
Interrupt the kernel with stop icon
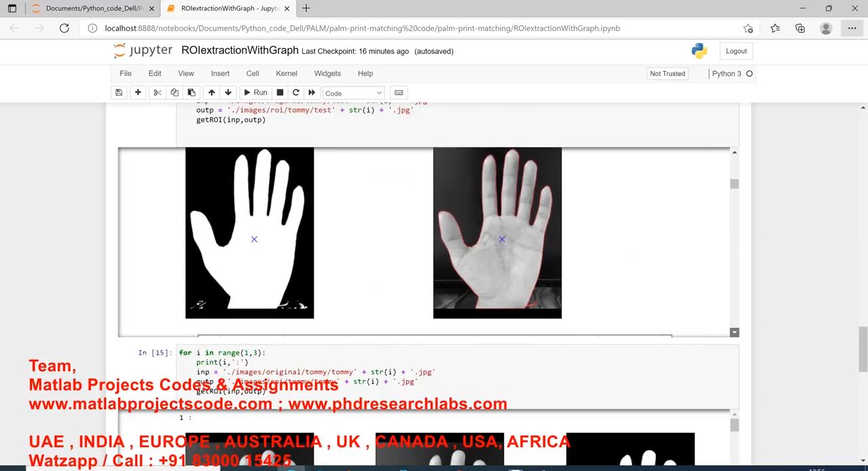click(x=280, y=93)
